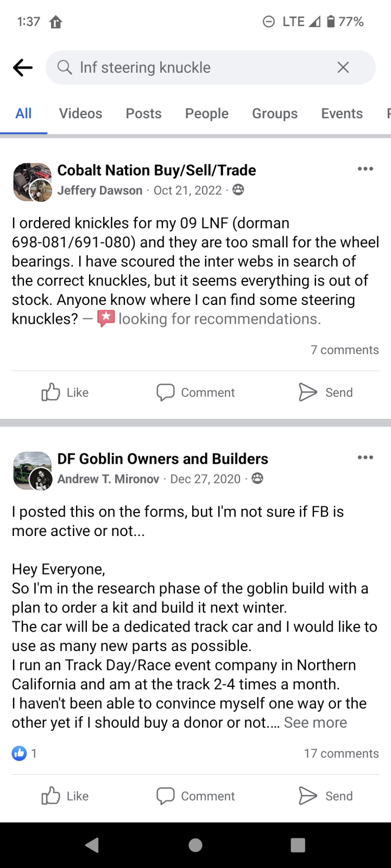Comment on the DF Goblin post
Image resolution: width=391 pixels, height=868 pixels.
pos(195,796)
